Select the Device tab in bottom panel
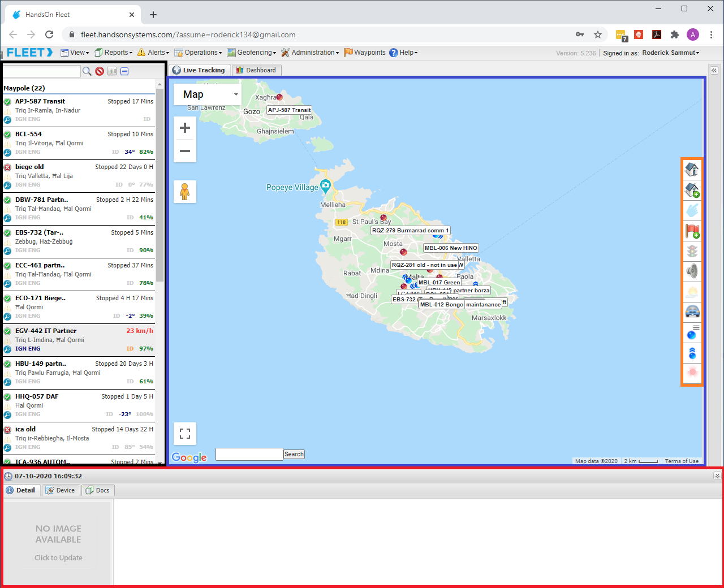This screenshot has height=588, width=724. (61, 490)
